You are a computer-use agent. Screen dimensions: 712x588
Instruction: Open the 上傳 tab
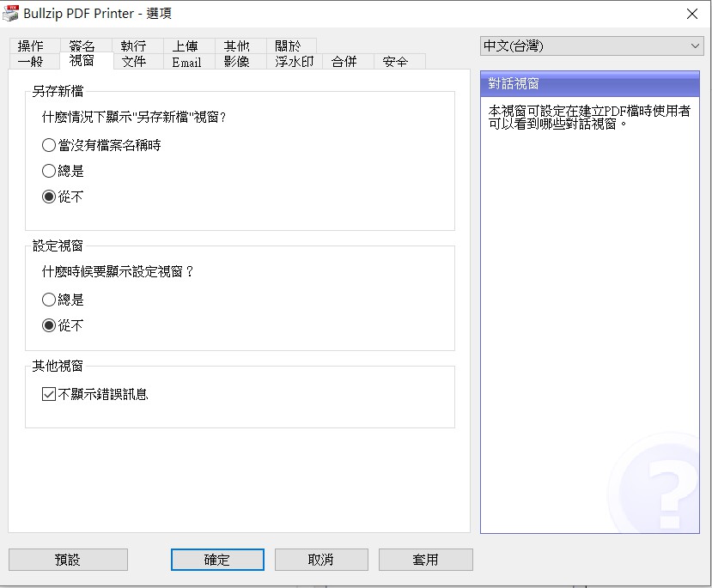[188, 45]
